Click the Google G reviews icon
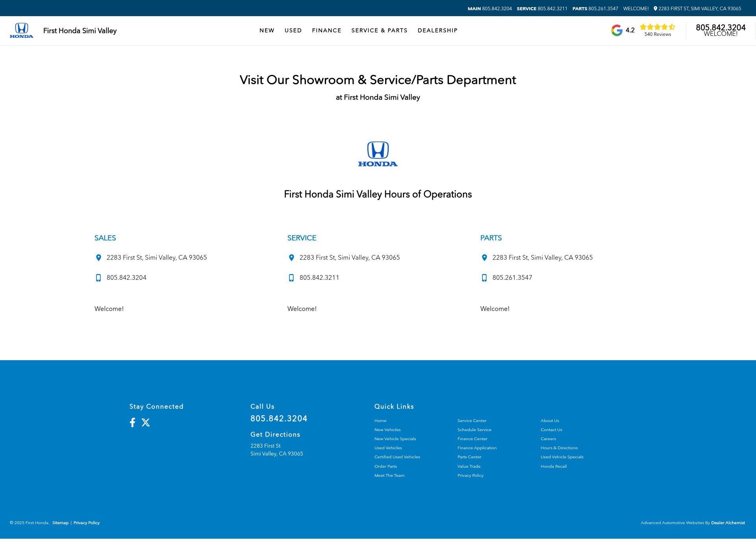Screen dimensions: 756x545 point(617,30)
